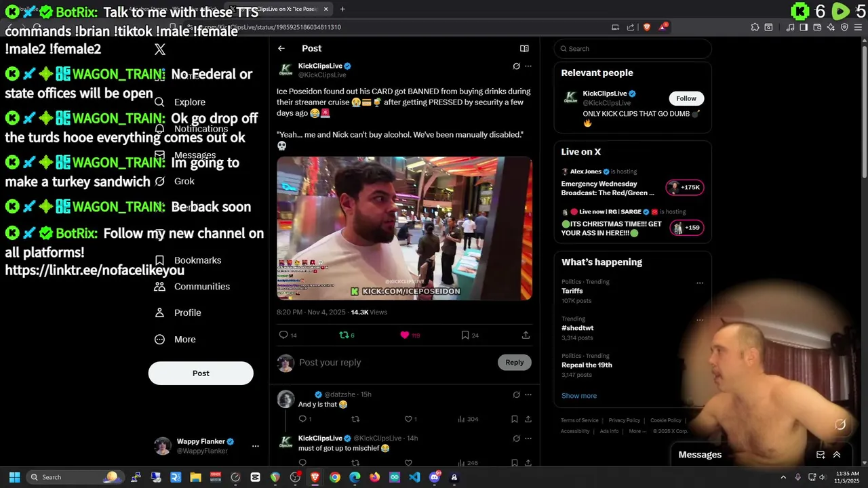
Task: Repost the Ice Poseidon post
Action: [x=347, y=335]
